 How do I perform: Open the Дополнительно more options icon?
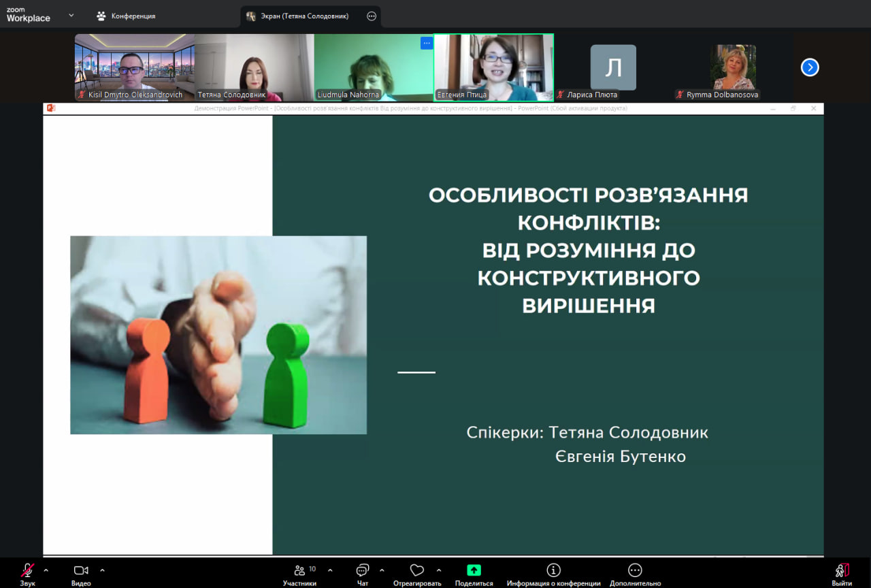pyautogui.click(x=635, y=570)
